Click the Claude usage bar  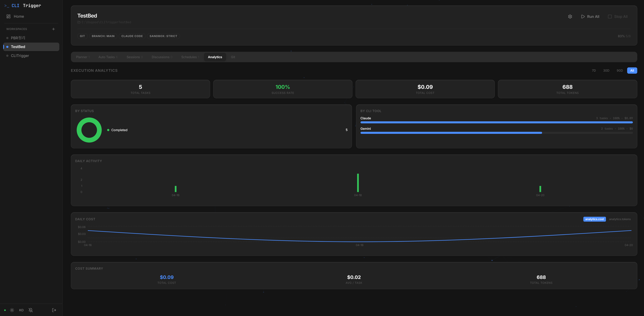pyautogui.click(x=496, y=122)
